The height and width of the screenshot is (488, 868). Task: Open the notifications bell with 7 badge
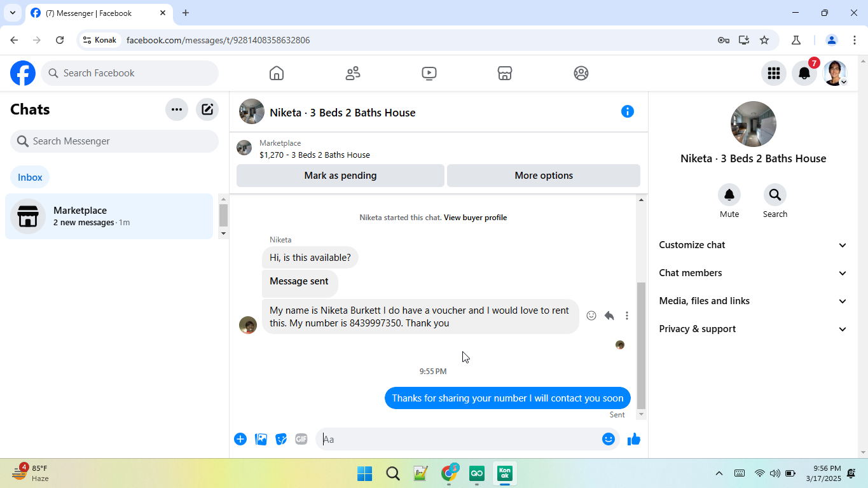click(x=804, y=73)
